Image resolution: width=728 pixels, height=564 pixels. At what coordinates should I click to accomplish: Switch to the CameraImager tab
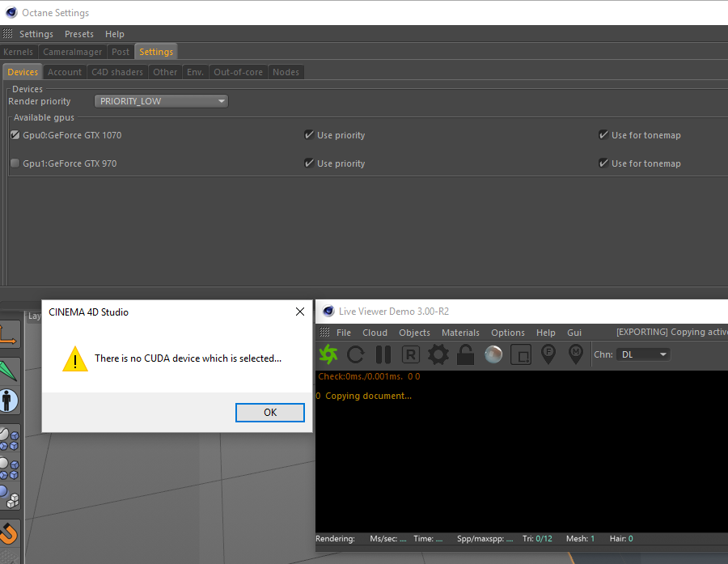[73, 52]
